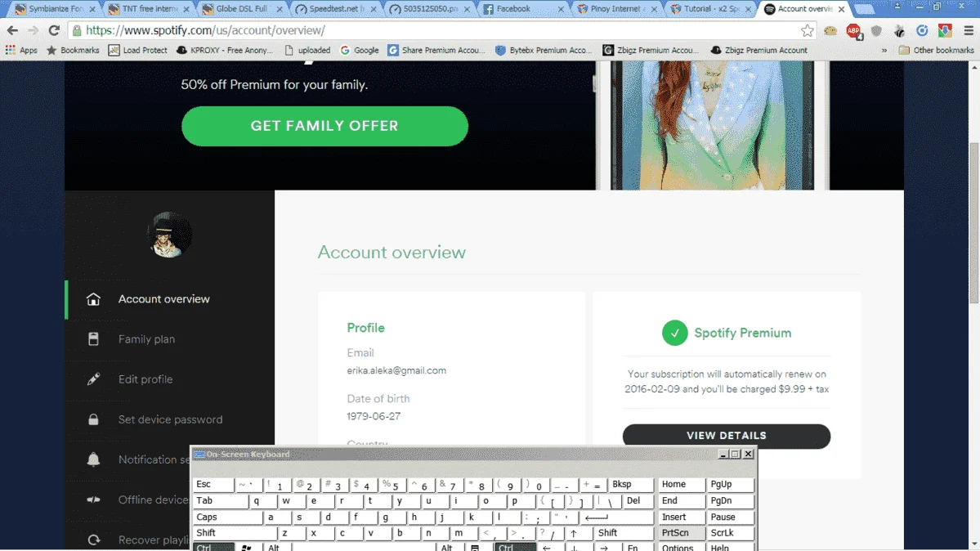Click the Home key on On-Screen Keyboard
The image size is (980, 551).
681,485
